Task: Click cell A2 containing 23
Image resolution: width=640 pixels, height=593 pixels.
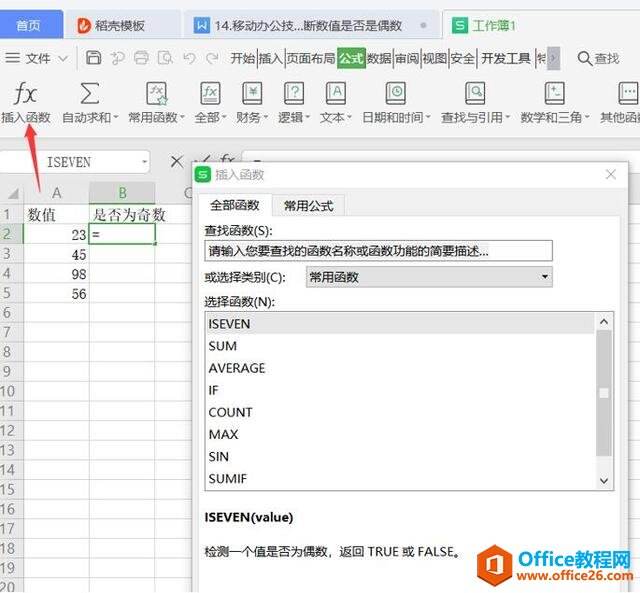Action: pos(56,234)
